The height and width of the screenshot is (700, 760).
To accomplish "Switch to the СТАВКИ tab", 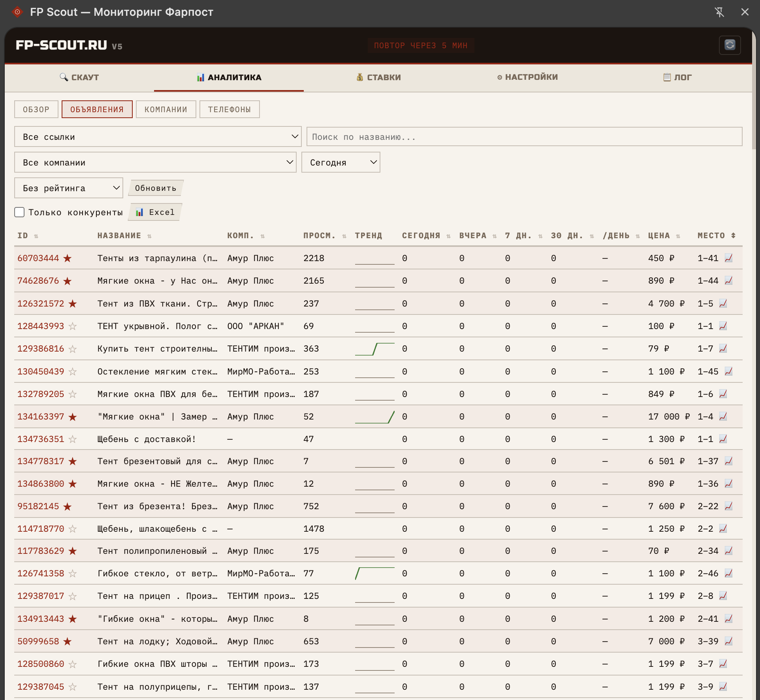I will click(378, 77).
